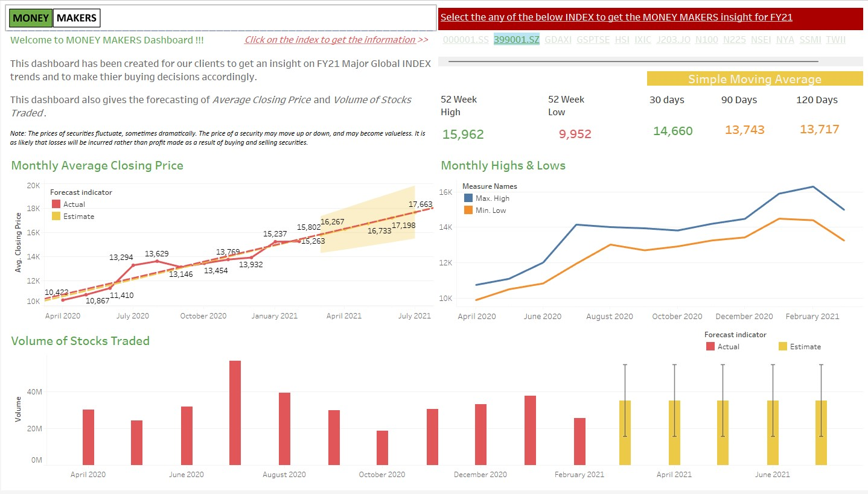Select the GDAXI index
Image resolution: width=868 pixels, height=494 pixels.
tap(558, 40)
